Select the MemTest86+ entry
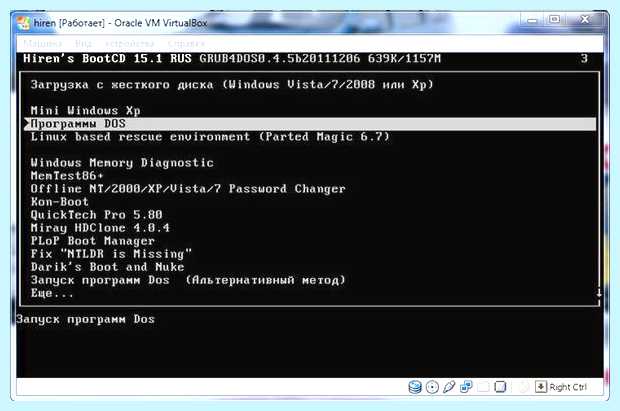 tap(67, 175)
